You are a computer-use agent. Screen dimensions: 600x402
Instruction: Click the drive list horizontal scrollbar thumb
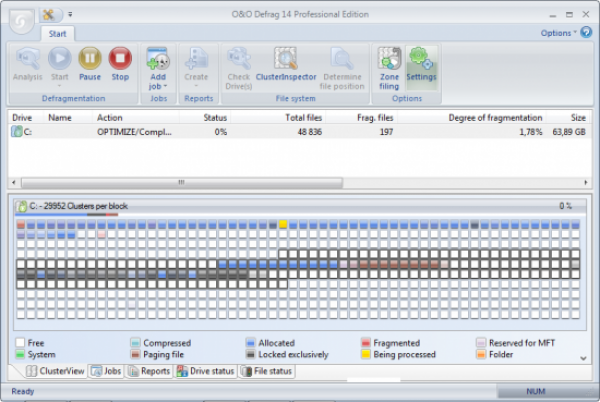(182, 182)
